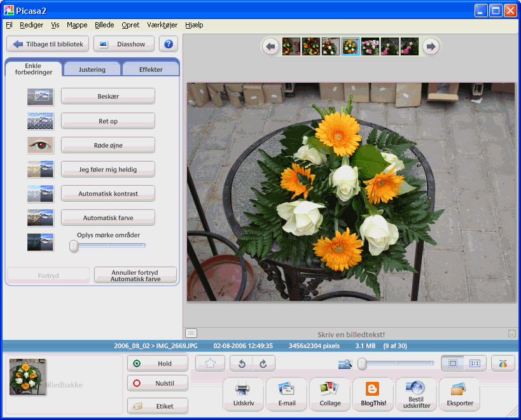Rotate the image clockwise
Viewport: 521px width, 420px height.
tap(263, 363)
